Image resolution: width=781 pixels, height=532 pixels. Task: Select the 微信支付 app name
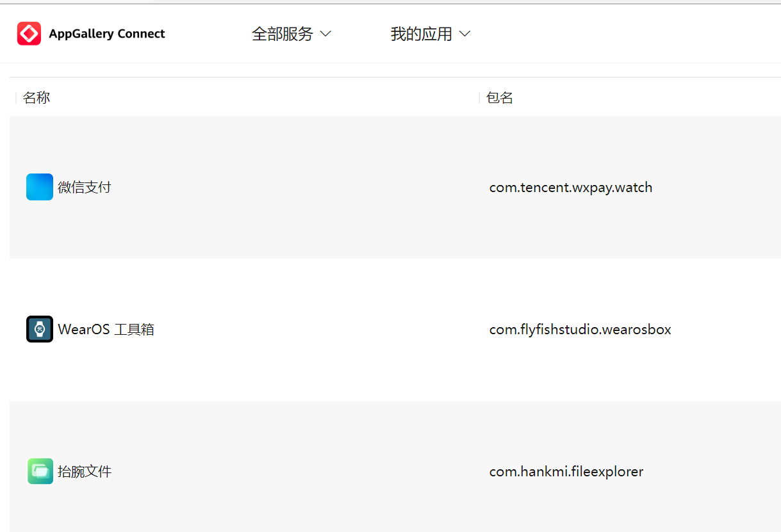tap(85, 188)
